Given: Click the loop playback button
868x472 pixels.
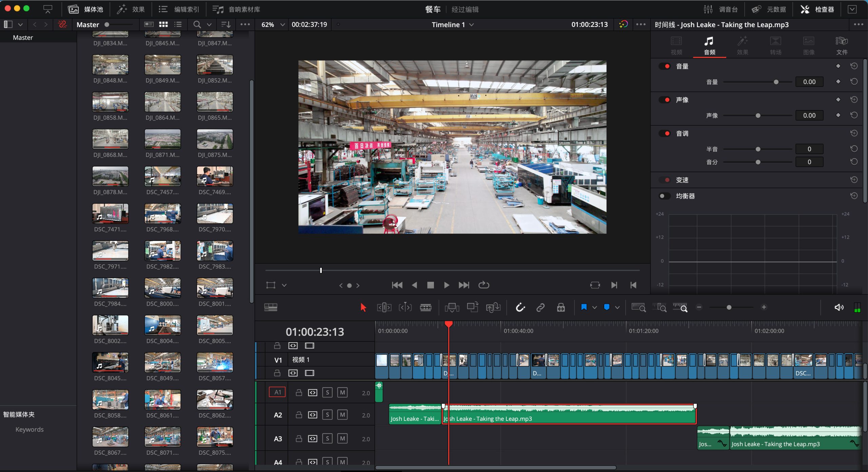Looking at the screenshot, I should (484, 285).
